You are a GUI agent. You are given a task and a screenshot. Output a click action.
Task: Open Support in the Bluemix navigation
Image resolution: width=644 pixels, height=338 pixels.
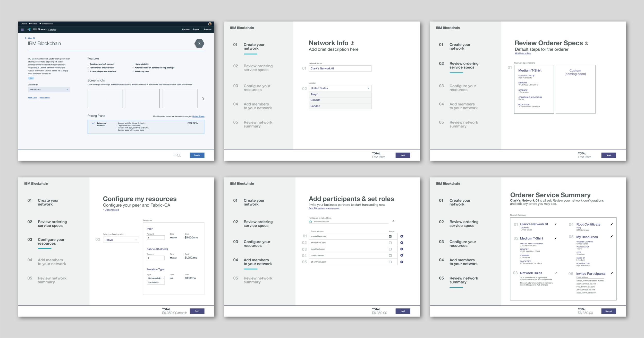pos(197,29)
